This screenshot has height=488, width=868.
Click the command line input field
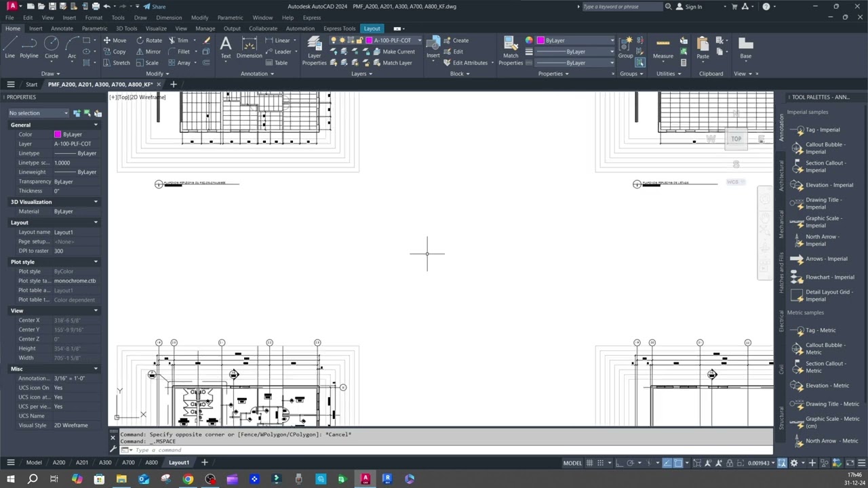click(448, 450)
